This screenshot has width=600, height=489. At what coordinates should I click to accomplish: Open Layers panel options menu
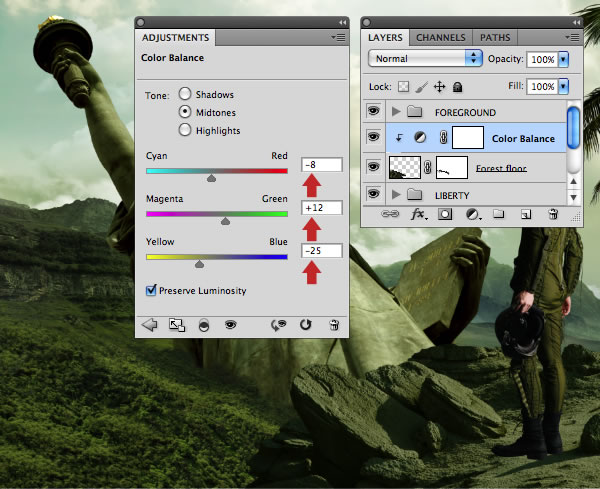tap(572, 37)
